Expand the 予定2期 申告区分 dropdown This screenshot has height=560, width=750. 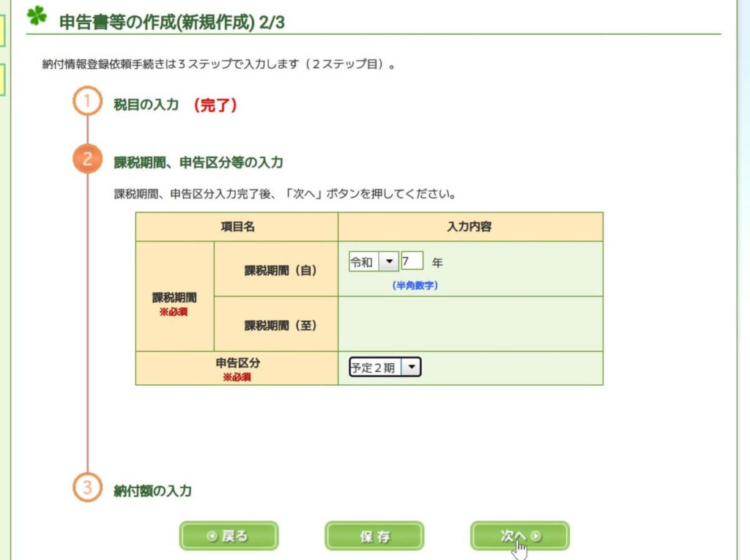pyautogui.click(x=411, y=367)
